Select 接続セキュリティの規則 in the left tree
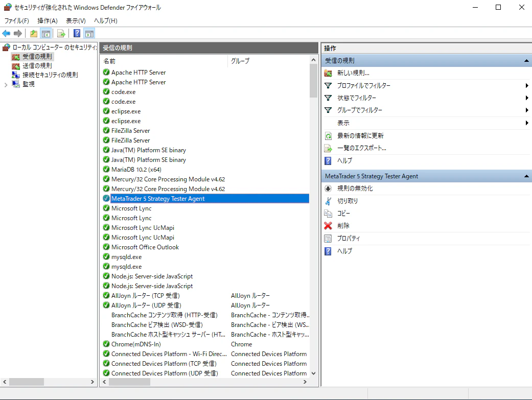This screenshot has height=400, width=532. pyautogui.click(x=50, y=75)
